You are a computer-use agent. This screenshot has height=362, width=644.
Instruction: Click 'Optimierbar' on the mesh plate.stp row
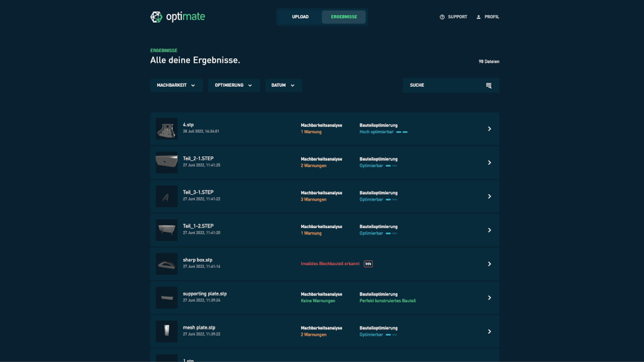tap(371, 334)
